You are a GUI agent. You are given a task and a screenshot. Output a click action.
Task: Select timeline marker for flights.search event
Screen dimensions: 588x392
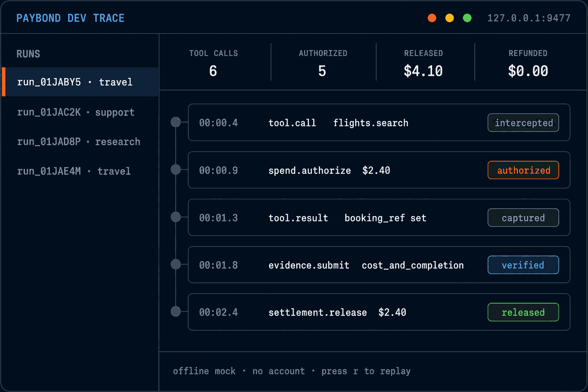coord(176,122)
